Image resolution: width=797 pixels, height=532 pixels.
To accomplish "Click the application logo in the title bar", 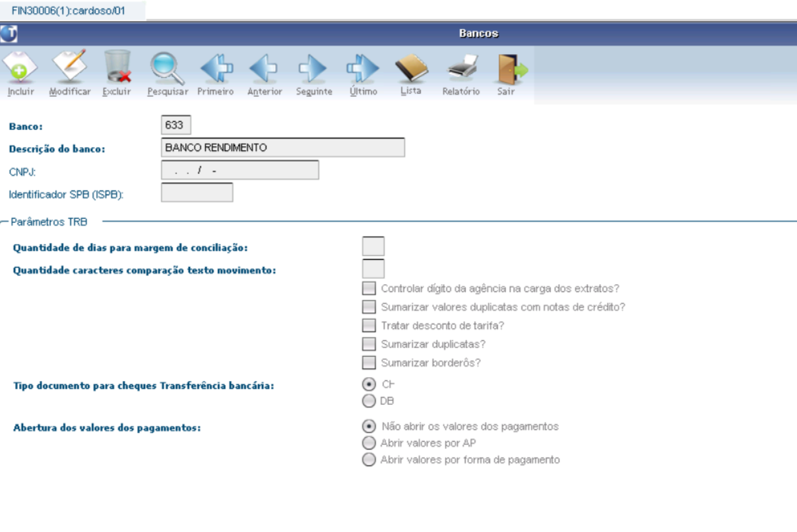I will (x=10, y=33).
